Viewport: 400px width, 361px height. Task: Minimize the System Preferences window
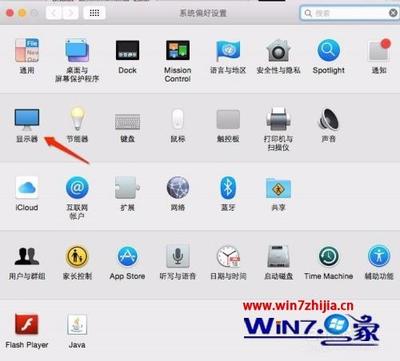coord(22,13)
